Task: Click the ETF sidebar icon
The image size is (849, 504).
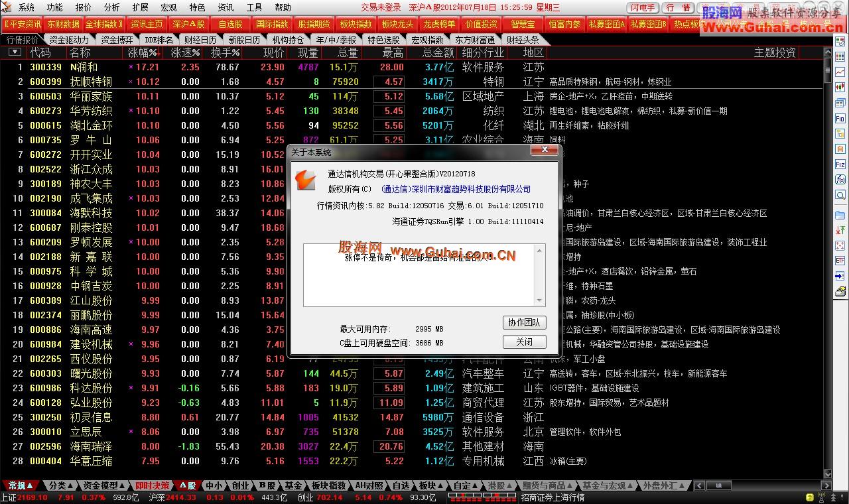Action: point(840,261)
